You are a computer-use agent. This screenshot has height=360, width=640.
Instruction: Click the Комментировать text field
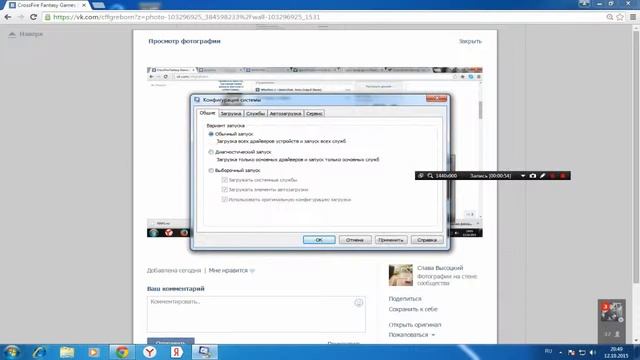click(256, 314)
